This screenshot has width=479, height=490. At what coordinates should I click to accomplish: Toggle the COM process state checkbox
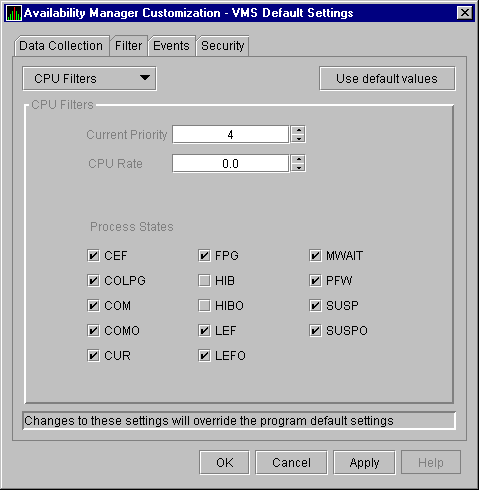tap(93, 306)
